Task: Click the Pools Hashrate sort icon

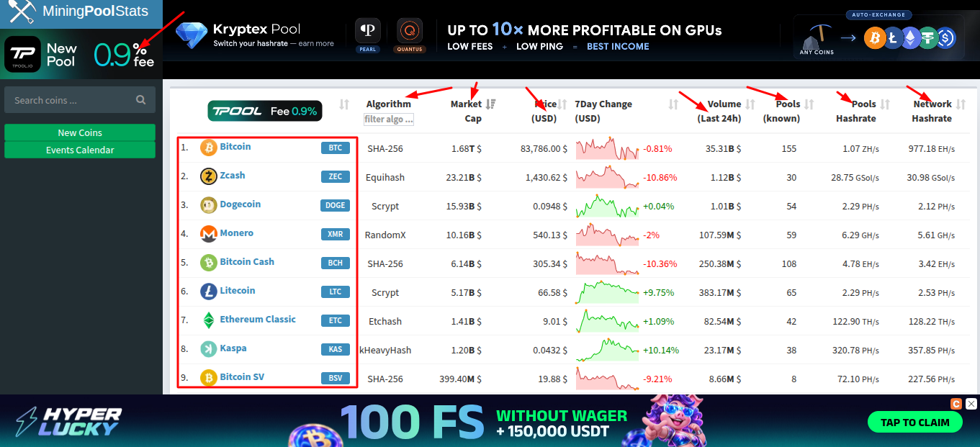Action: point(885,104)
